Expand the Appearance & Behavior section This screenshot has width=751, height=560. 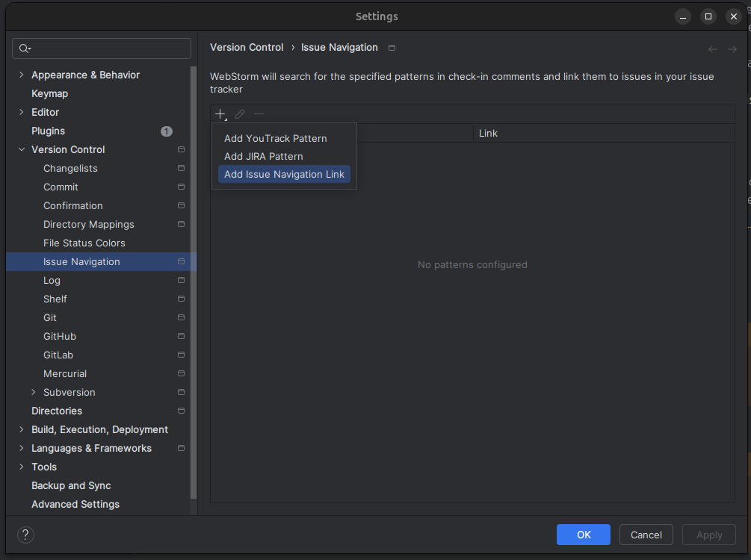(x=22, y=75)
